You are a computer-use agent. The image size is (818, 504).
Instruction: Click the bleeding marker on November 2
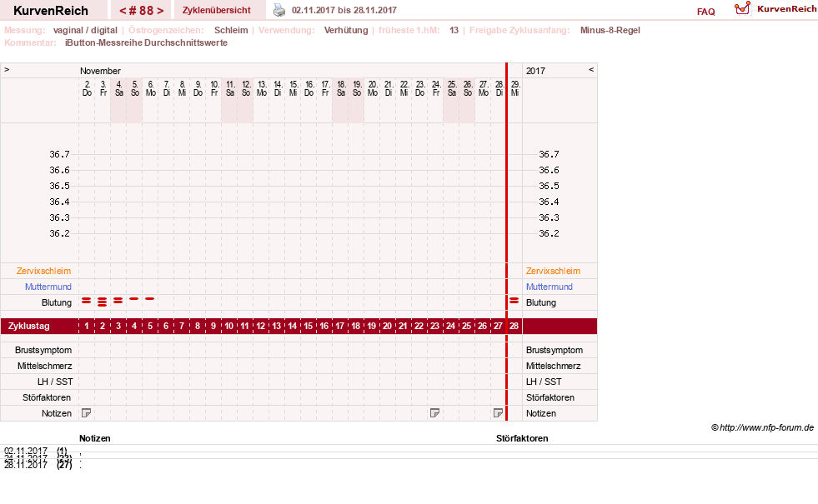[87, 301]
